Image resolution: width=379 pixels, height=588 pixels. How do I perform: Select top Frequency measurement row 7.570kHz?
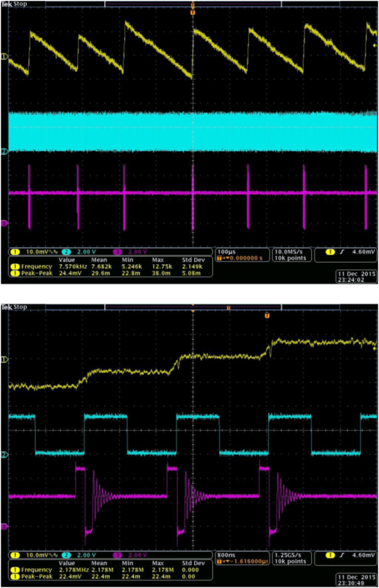[x=109, y=267]
